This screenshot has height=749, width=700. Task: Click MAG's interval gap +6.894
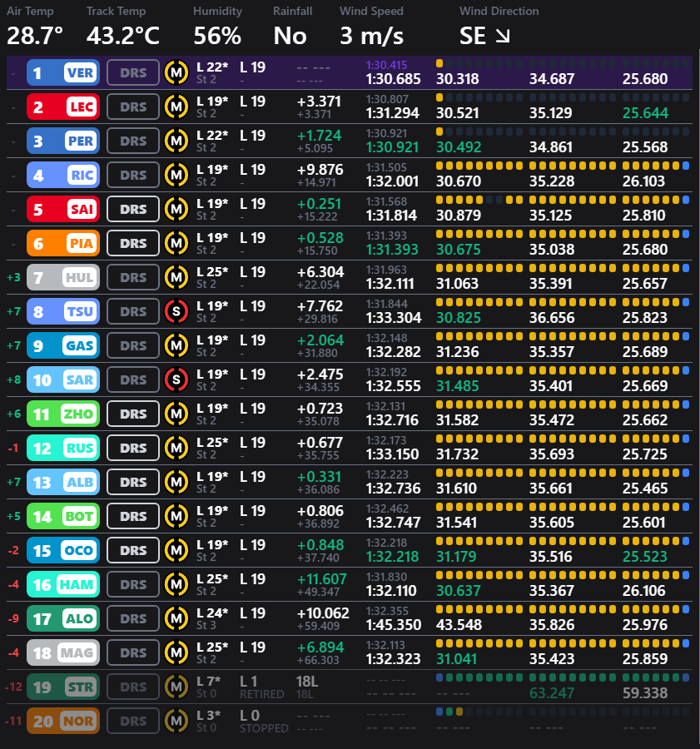coord(320,647)
